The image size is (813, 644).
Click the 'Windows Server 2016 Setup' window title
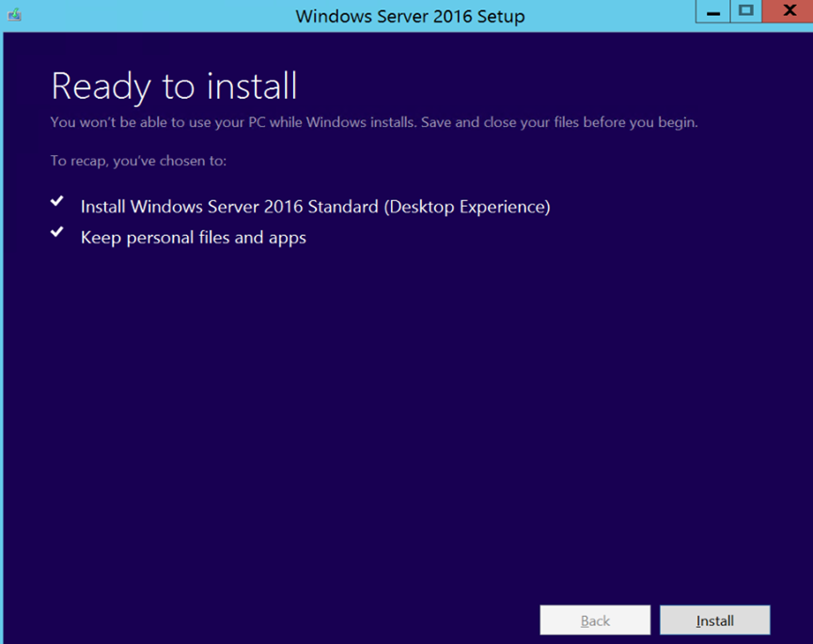pyautogui.click(x=410, y=16)
